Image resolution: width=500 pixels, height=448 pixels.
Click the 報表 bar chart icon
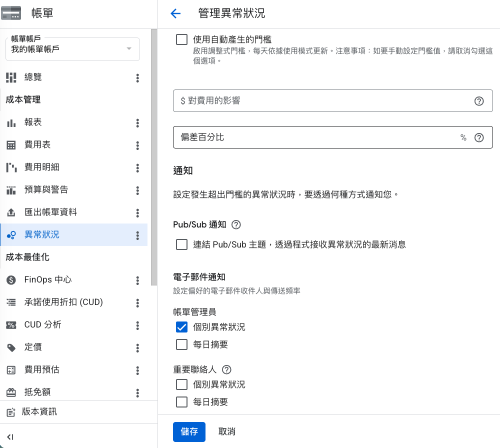click(x=11, y=123)
